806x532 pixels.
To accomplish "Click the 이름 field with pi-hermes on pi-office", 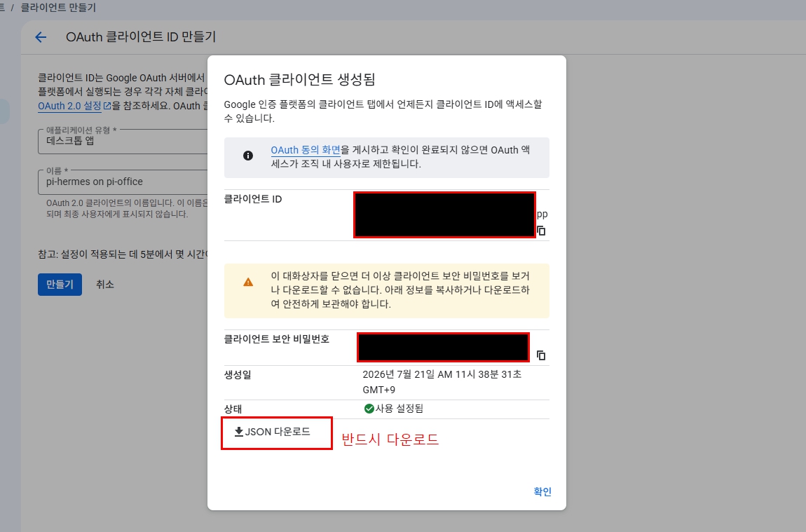I will click(x=123, y=182).
